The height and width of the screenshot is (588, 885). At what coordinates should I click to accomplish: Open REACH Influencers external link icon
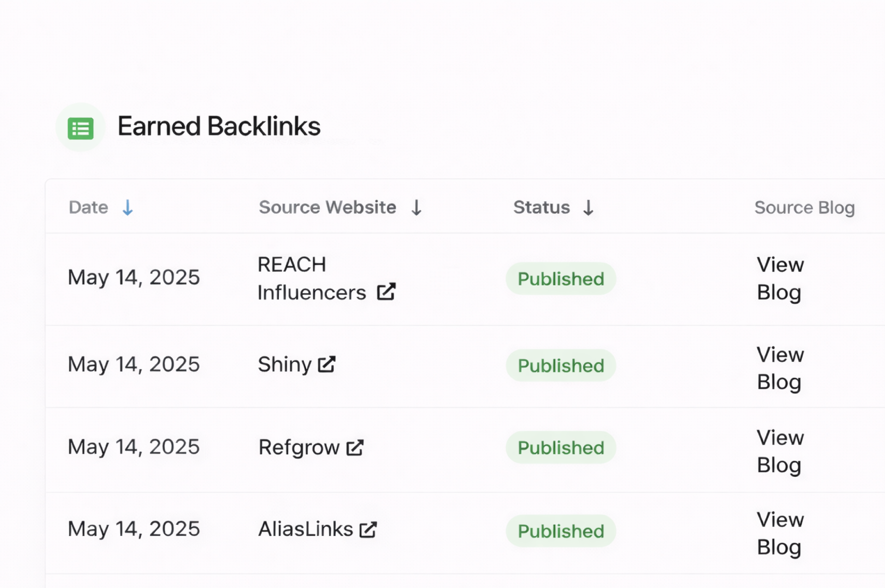386,292
